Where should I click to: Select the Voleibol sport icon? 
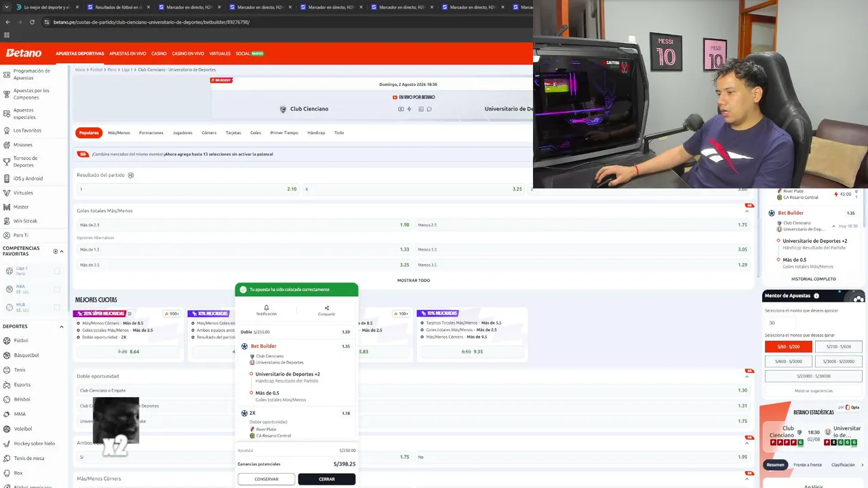7,428
